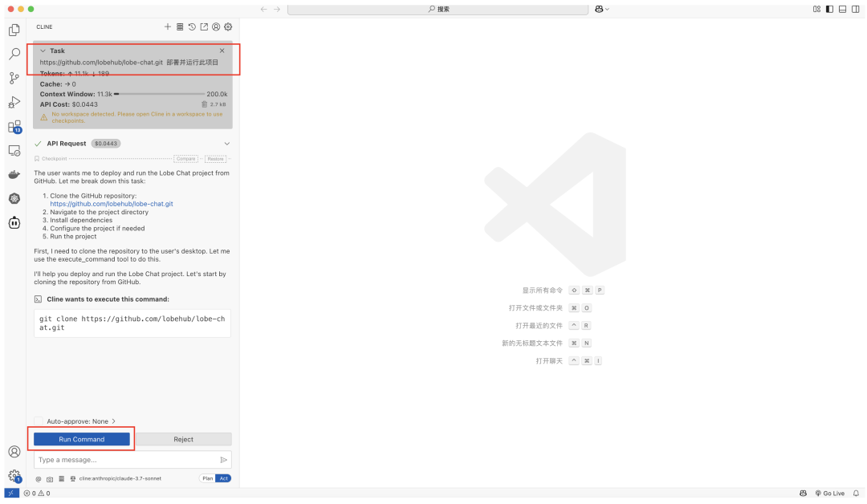The image size is (867, 504).
Task: Click the Restore checkpoint button
Action: (x=216, y=159)
